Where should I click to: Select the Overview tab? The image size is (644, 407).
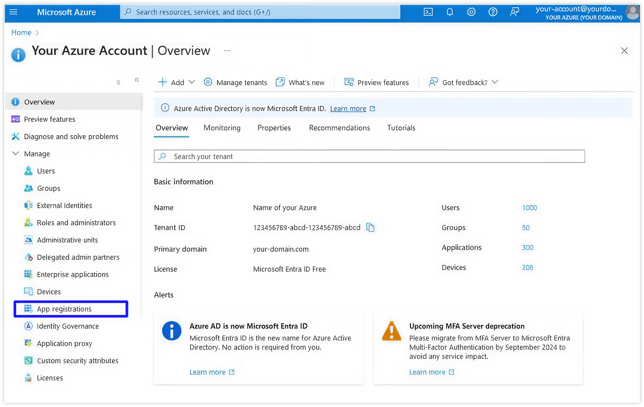coord(172,128)
